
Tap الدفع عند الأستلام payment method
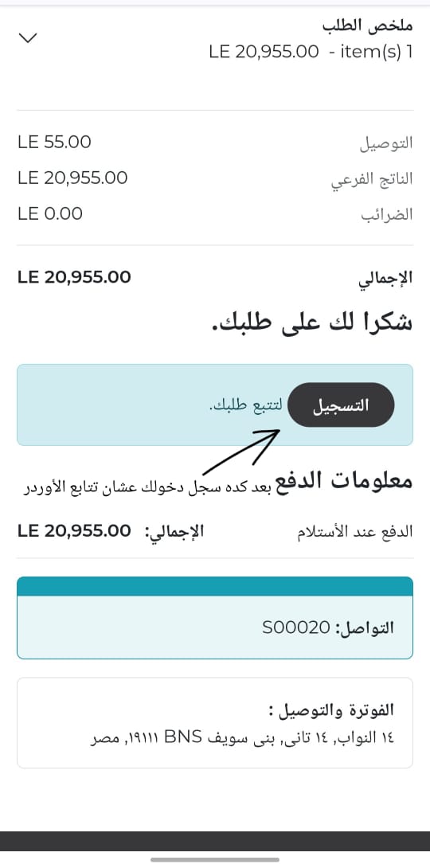355,533
